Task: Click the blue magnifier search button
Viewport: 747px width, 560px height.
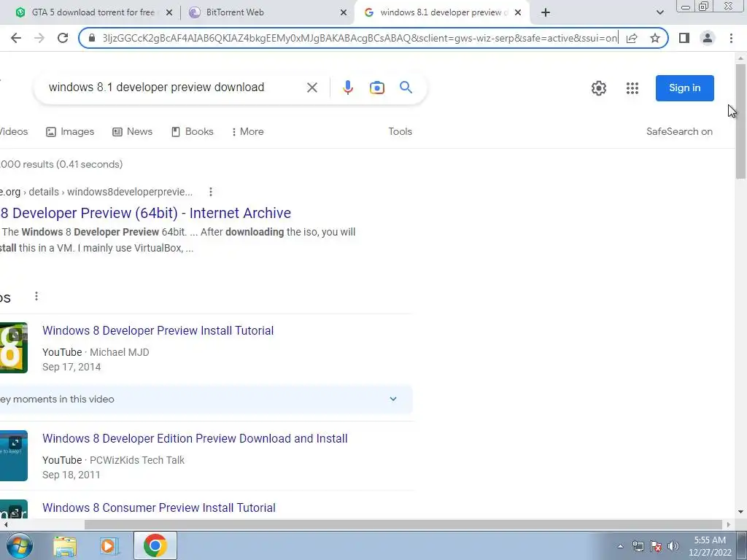Action: tap(406, 87)
